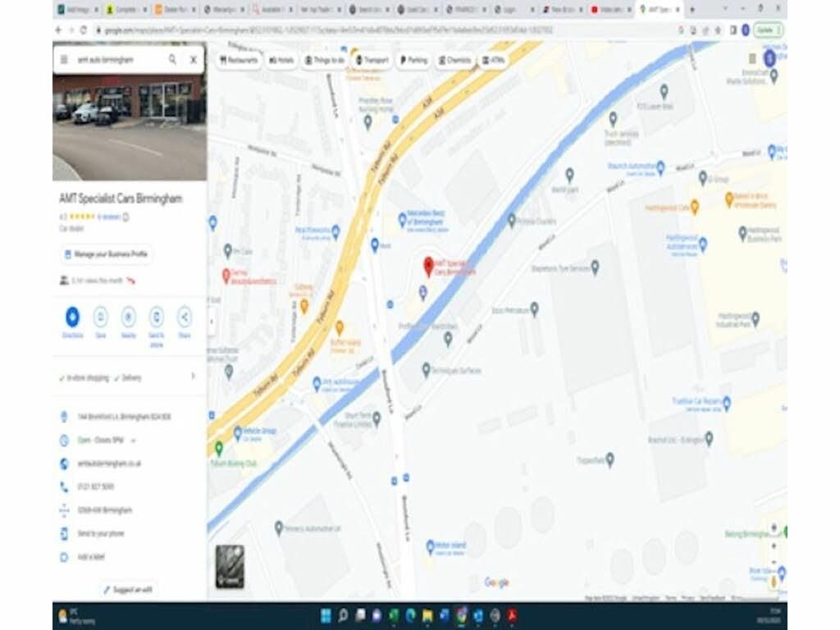Share AMT Specialist Cars location
The image size is (840, 630).
[185, 317]
